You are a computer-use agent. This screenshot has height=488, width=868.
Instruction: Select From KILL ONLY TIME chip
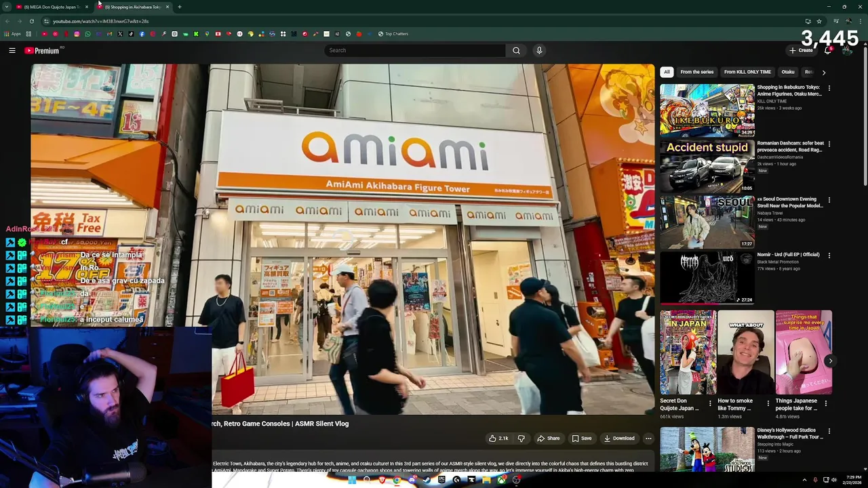pos(747,72)
